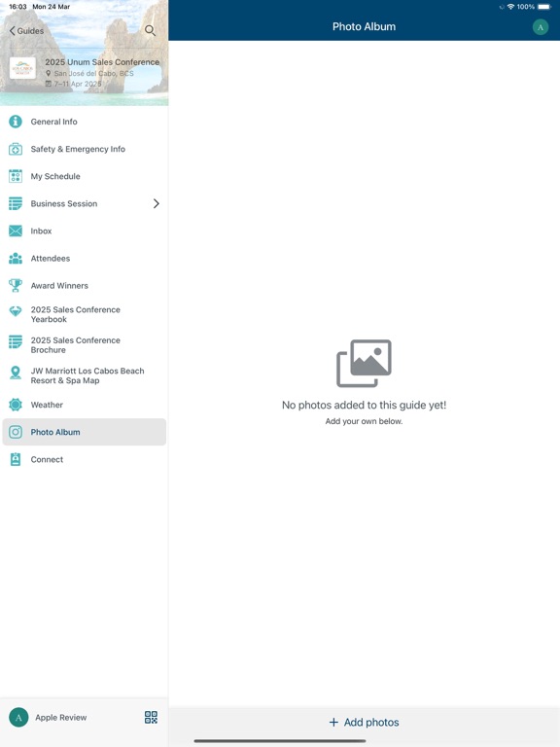Select Safety & Emergency Info item
This screenshot has width=560, height=747.
[x=84, y=149]
